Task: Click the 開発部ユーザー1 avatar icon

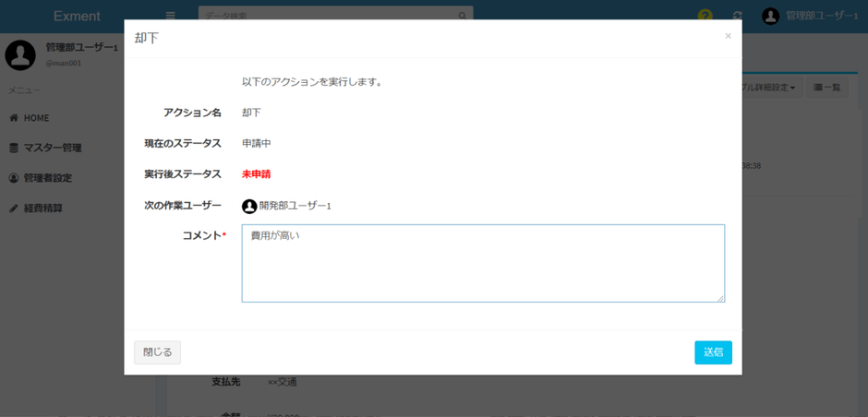Action: tap(249, 207)
